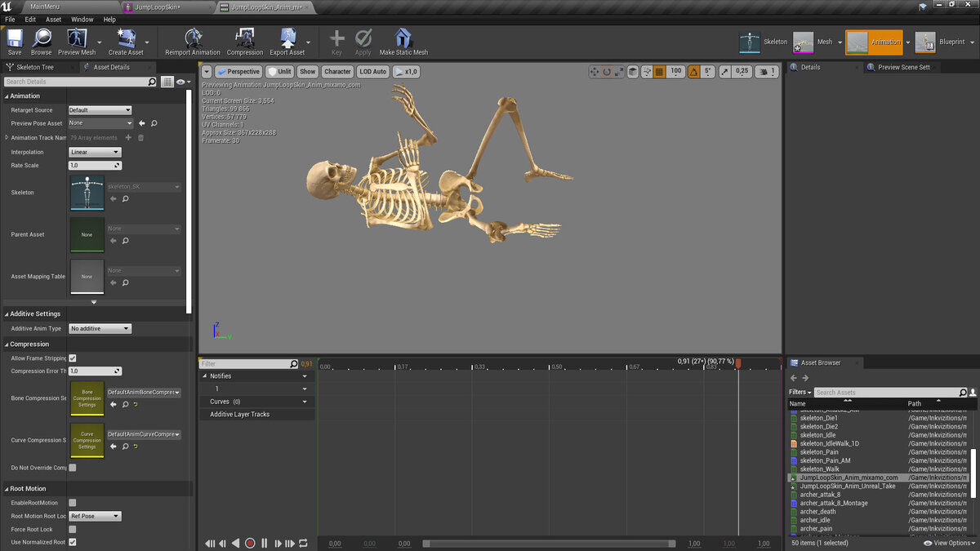Screen dimensions: 980x551
Task: Toggle Do Not Override Compression checkbox
Action: [73, 468]
